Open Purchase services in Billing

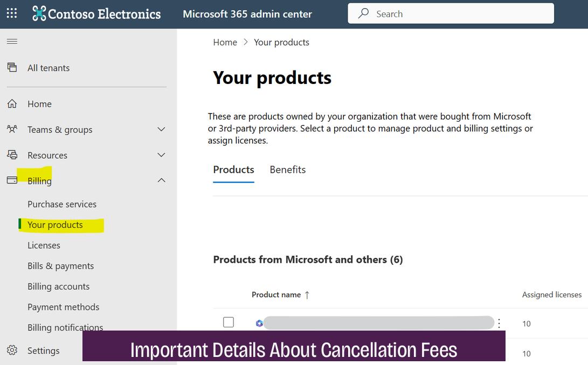coord(62,204)
